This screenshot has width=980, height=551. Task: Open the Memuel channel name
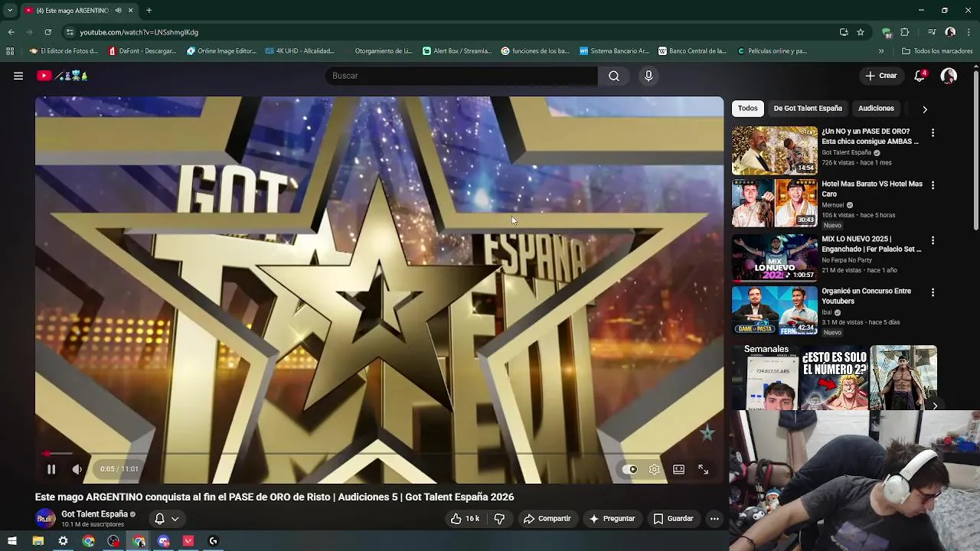point(832,205)
